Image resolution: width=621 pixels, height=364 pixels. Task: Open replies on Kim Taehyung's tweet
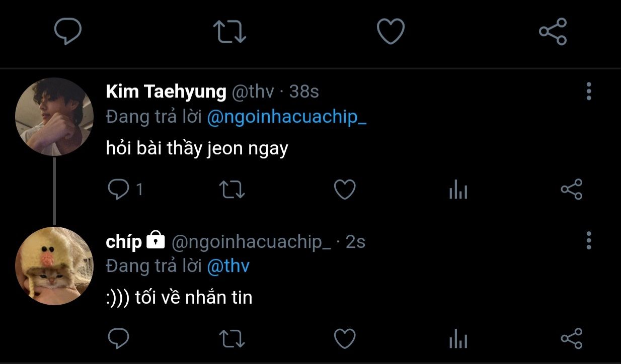point(119,190)
